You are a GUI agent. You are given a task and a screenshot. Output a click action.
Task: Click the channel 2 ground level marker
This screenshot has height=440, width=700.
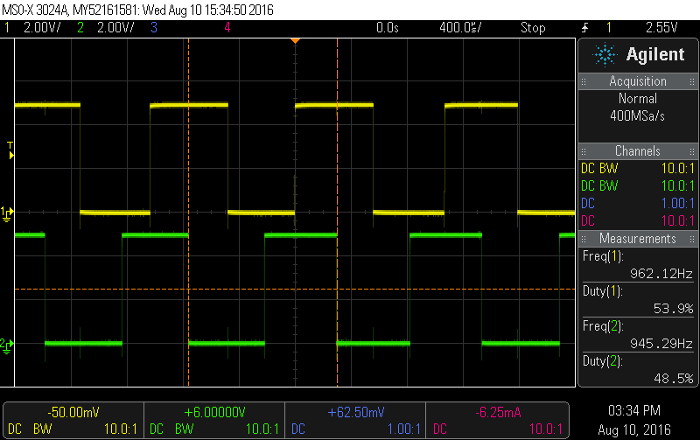pos(7,345)
